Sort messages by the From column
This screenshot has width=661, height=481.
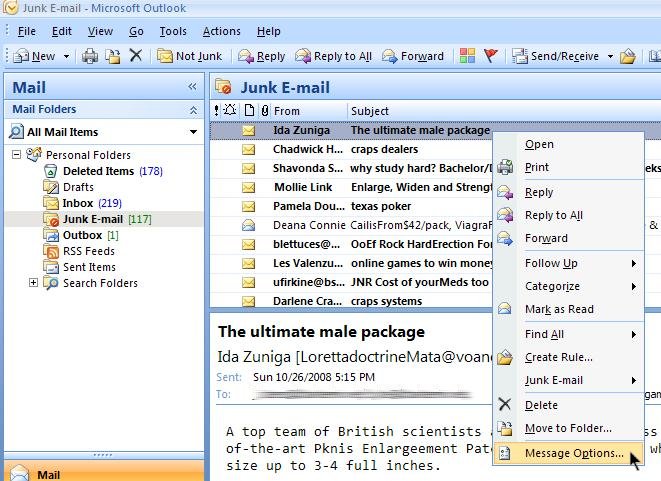(287, 111)
